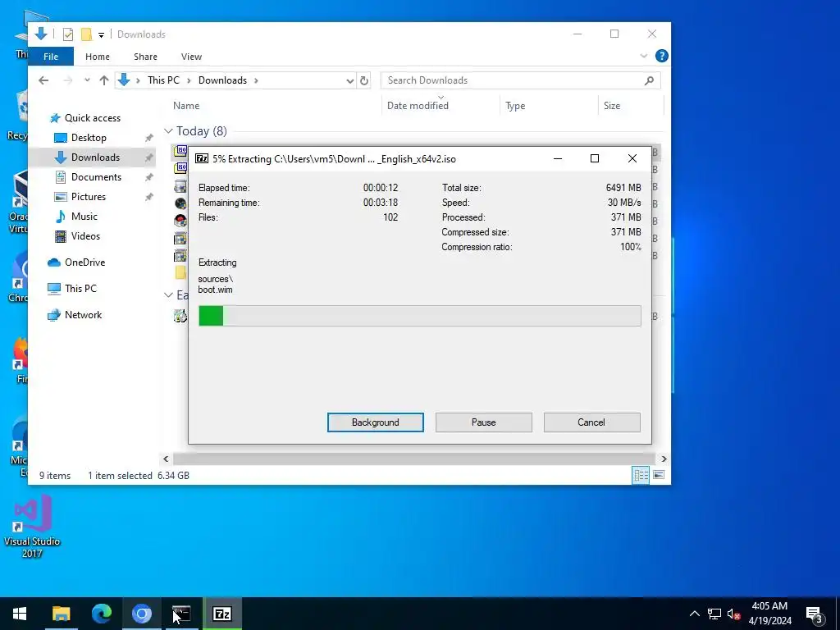The width and height of the screenshot is (840, 630).
Task: Sort by Date modified column
Action: pos(418,106)
